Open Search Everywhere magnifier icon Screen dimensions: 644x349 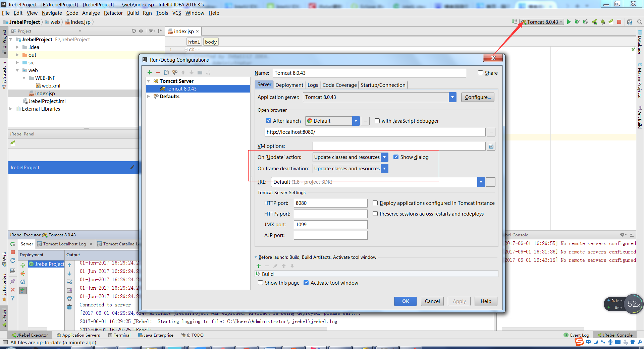coord(640,22)
